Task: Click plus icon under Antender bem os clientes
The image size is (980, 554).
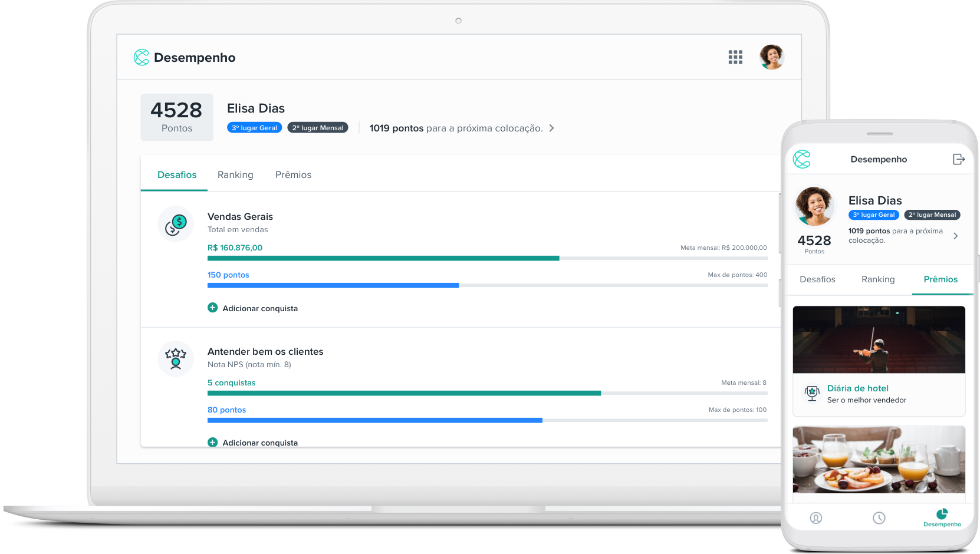Action: 213,442
